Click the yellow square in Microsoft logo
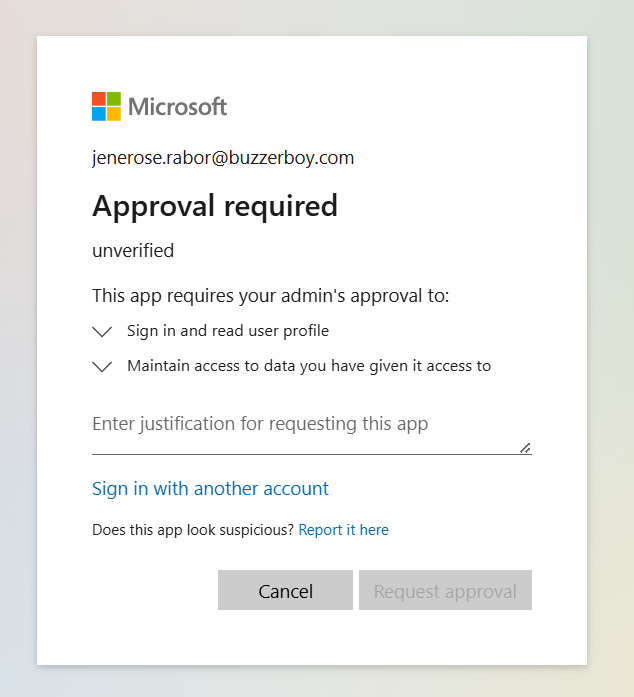The height and width of the screenshot is (697, 634). 114,114
